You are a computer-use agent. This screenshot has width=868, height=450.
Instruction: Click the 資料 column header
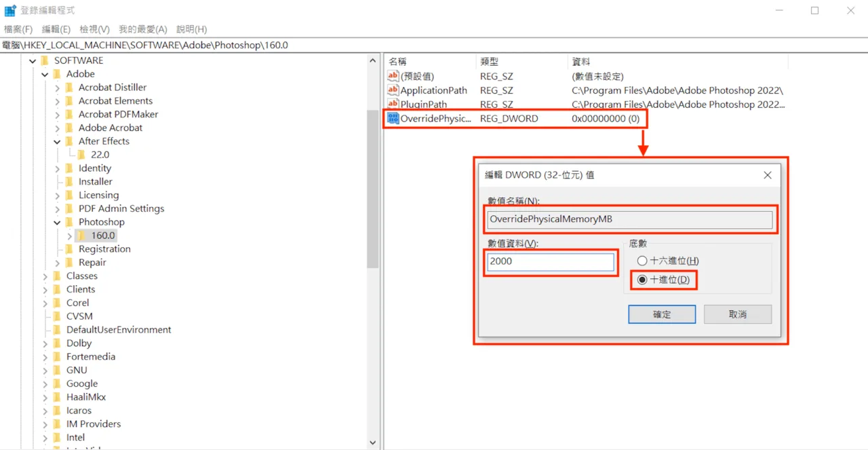click(x=677, y=61)
